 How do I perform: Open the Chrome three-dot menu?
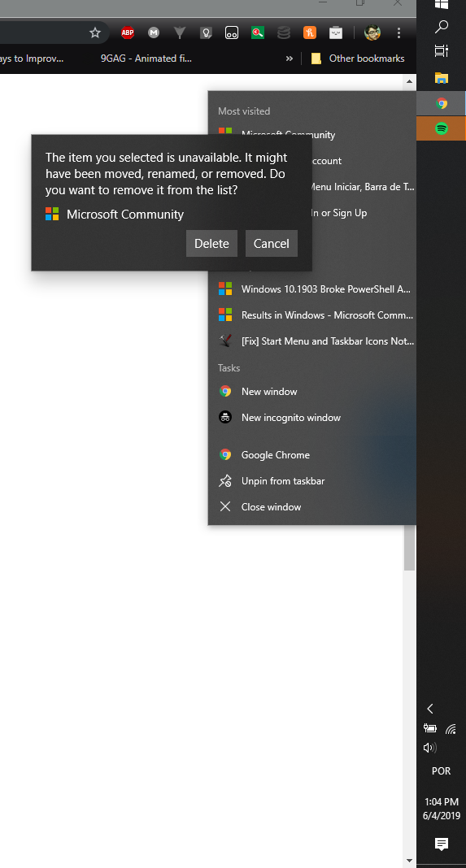tap(398, 33)
